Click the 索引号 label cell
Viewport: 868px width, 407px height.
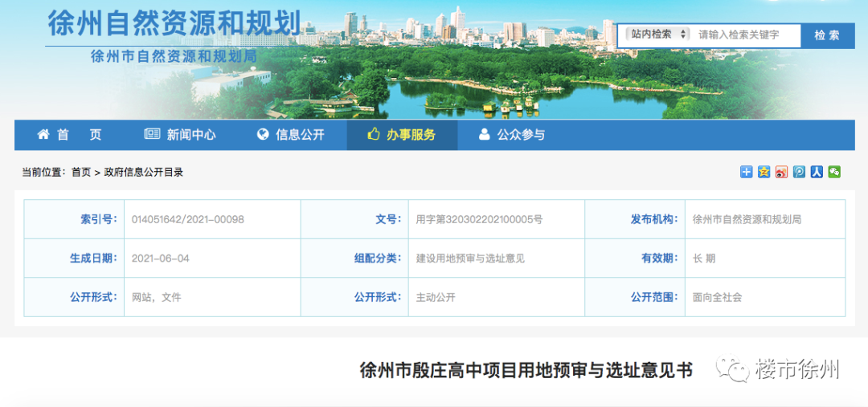[x=74, y=219]
